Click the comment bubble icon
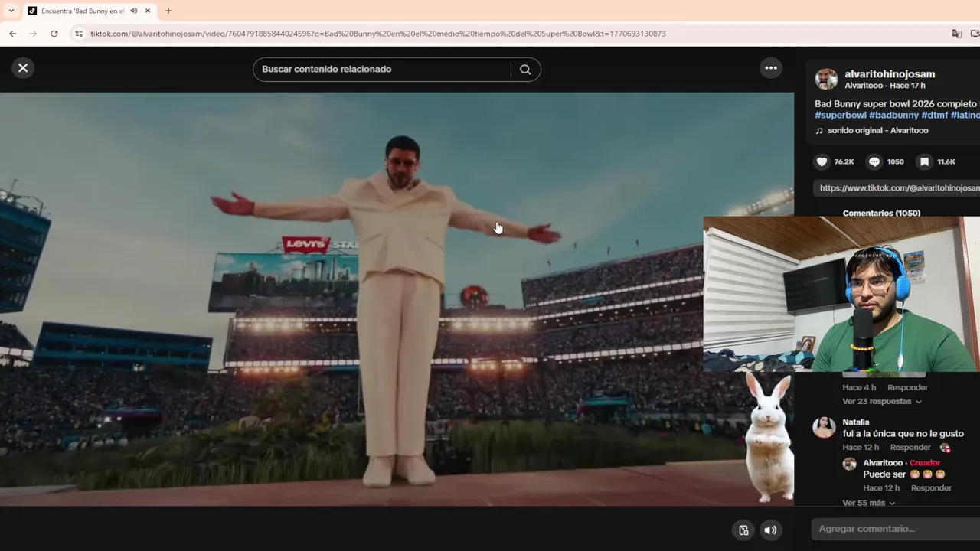 874,161
